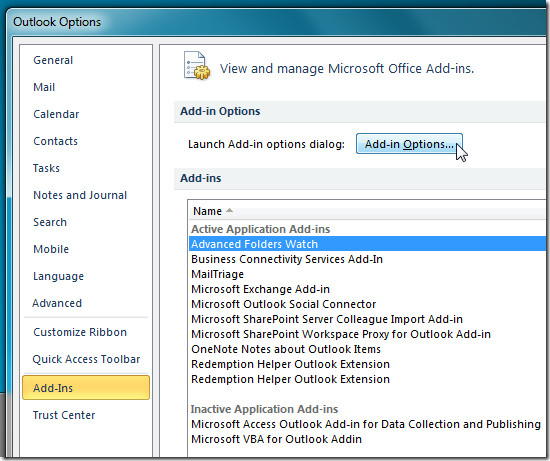Image resolution: width=550 pixels, height=461 pixels.
Task: Click the Outlook Options title bar
Action: click(277, 22)
